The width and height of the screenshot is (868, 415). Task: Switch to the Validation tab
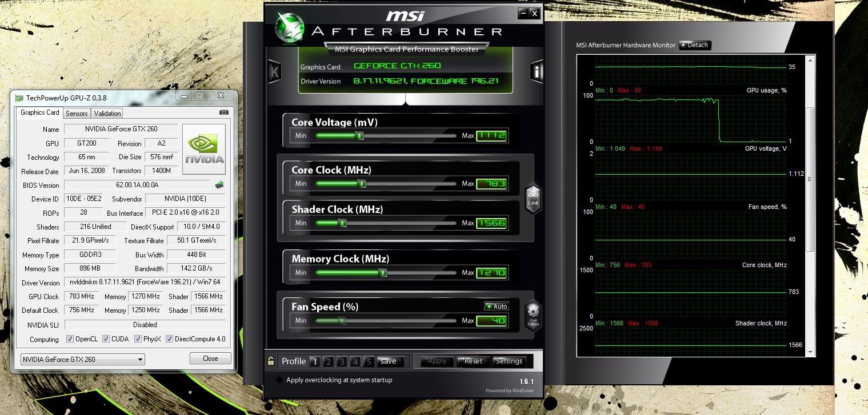click(107, 113)
